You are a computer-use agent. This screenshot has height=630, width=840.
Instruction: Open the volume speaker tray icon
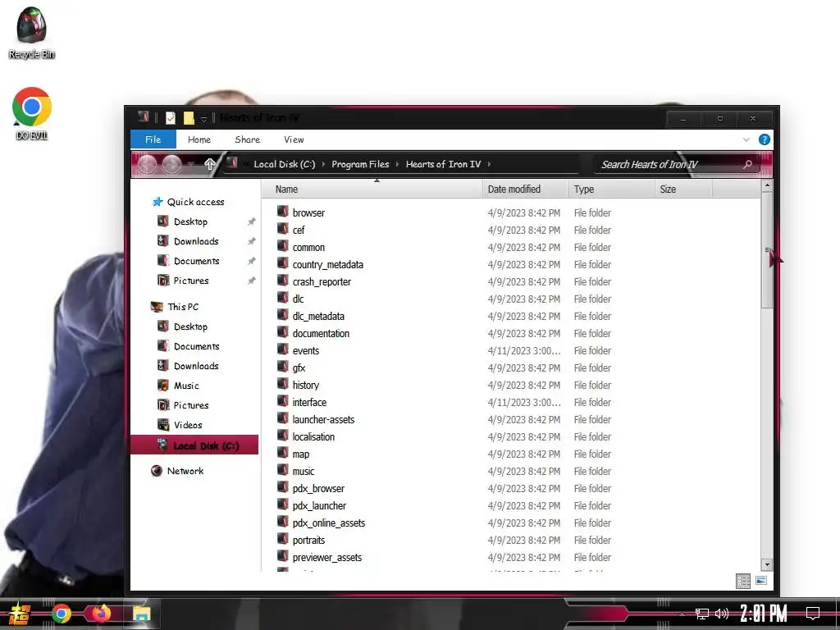(722, 614)
